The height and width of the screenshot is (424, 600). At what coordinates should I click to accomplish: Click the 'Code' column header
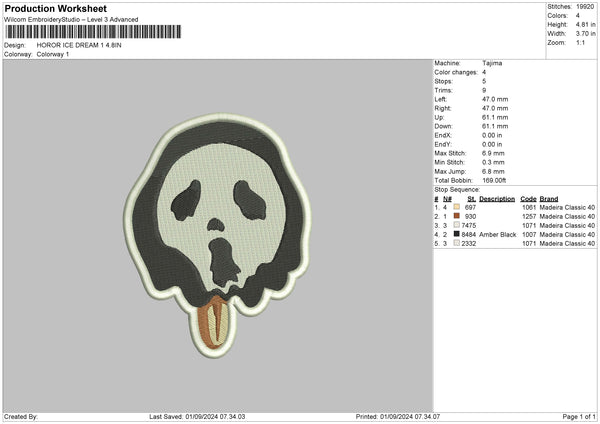tap(528, 199)
